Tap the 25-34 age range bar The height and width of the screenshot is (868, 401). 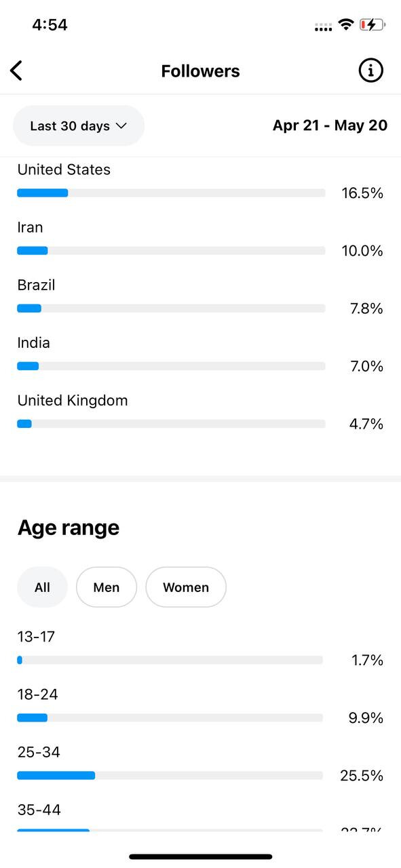(x=170, y=775)
